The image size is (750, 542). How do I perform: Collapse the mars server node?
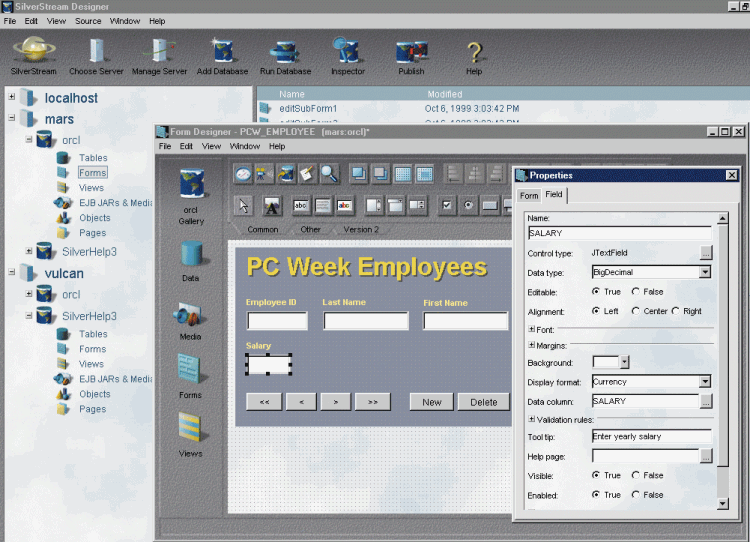tap(12, 118)
